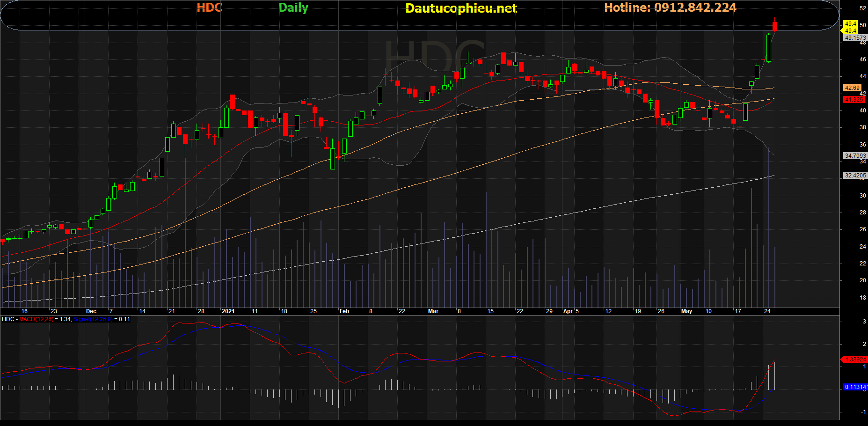868x426 pixels.
Task: Click the price axis value 40
Action: 862,110
